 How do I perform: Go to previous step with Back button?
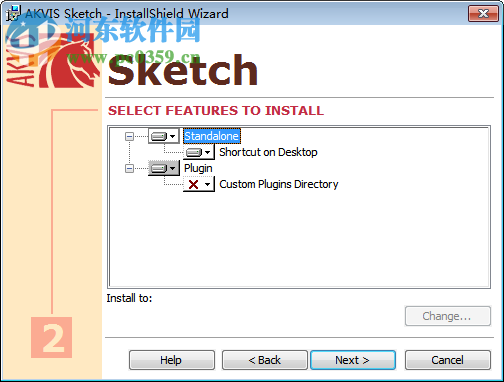tap(265, 360)
